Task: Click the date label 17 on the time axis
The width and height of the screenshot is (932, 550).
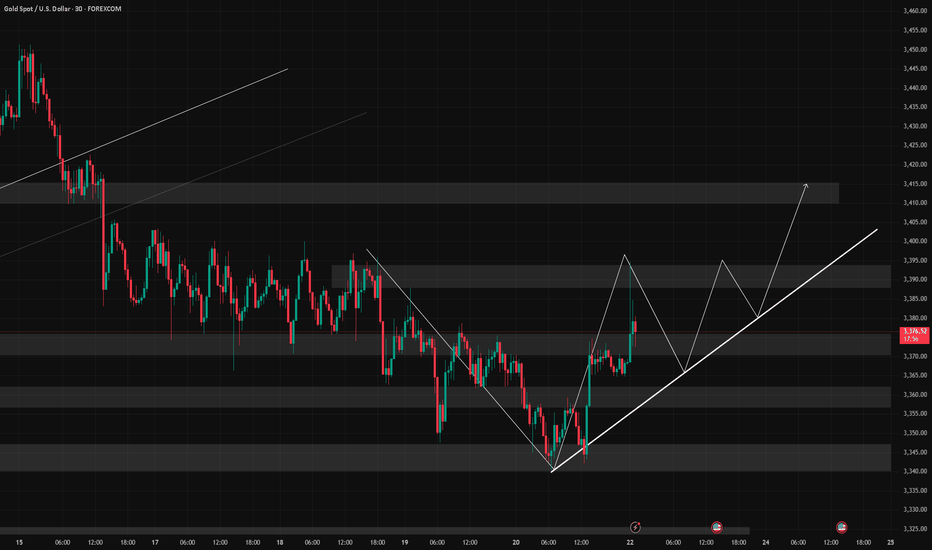Action: click(155, 542)
